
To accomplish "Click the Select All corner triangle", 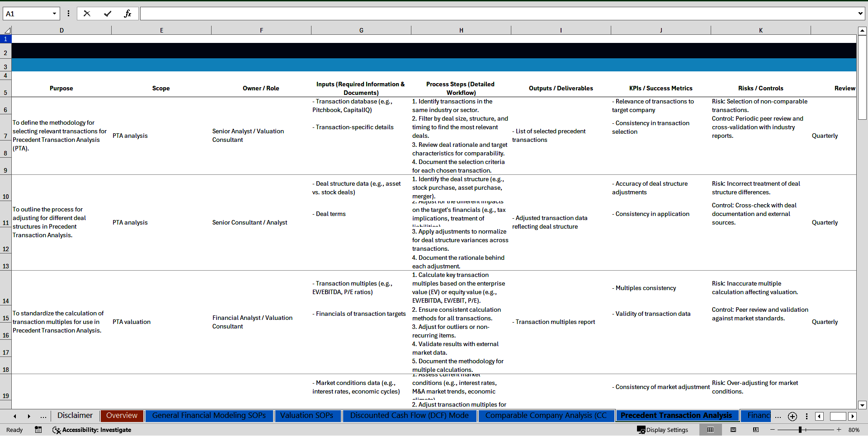I will tap(7, 30).
